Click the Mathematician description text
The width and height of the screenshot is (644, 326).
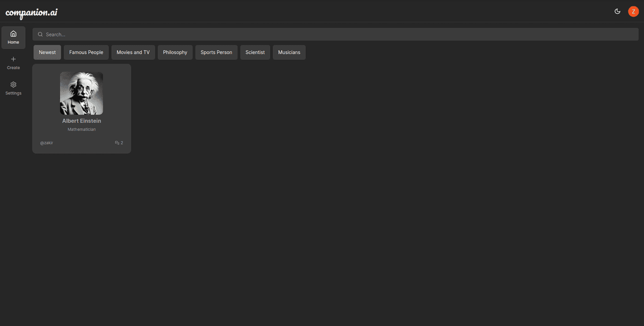pyautogui.click(x=82, y=129)
